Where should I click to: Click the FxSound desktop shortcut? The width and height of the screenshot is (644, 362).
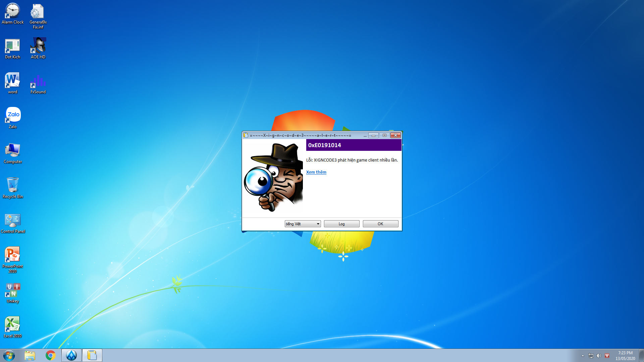click(38, 84)
